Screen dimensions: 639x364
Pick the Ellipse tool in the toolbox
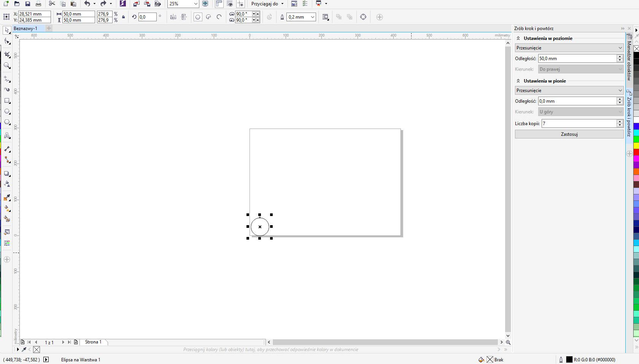pyautogui.click(x=7, y=111)
